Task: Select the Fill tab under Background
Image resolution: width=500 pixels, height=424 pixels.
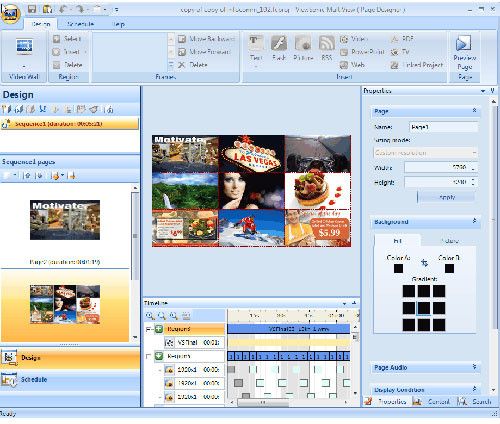Action: (397, 241)
